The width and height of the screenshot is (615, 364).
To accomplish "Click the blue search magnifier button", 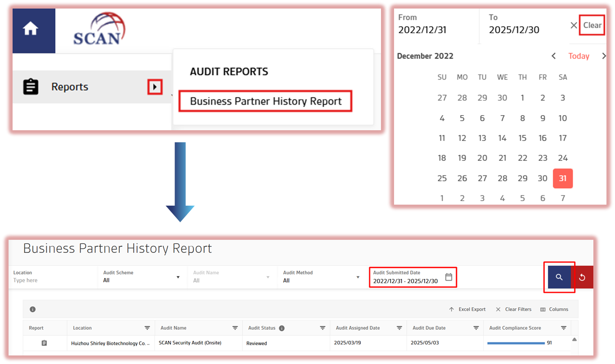I will coord(559,277).
